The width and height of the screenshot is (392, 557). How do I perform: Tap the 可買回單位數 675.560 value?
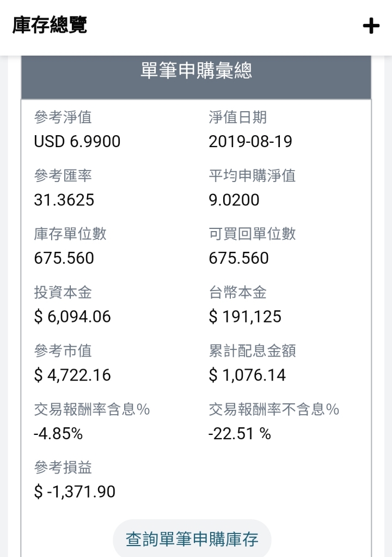click(x=239, y=258)
